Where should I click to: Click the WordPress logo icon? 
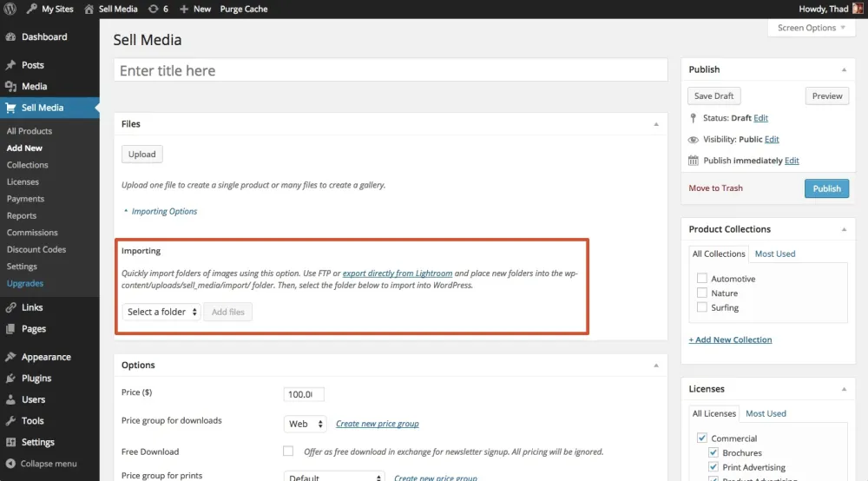10,9
